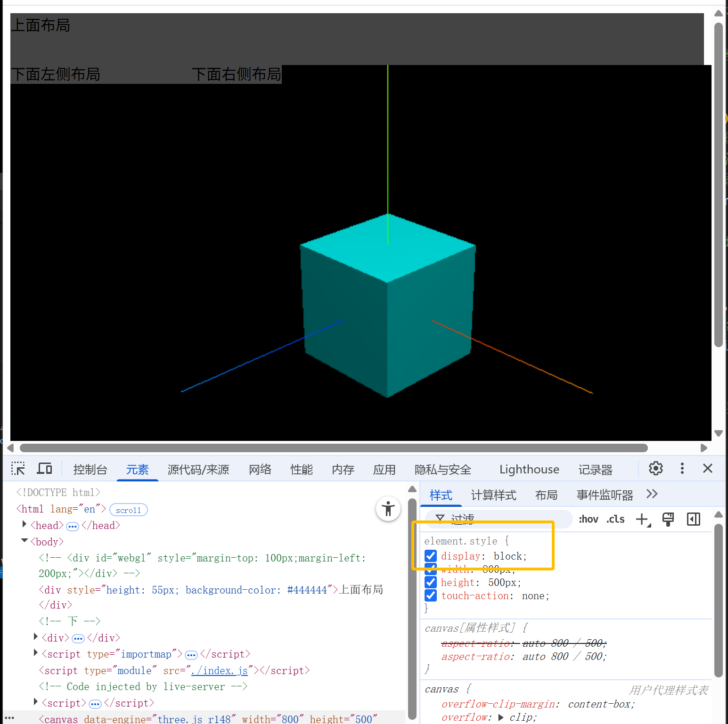Click the scroll badge on html
Image resolution: width=728 pixels, height=724 pixels.
(x=128, y=510)
